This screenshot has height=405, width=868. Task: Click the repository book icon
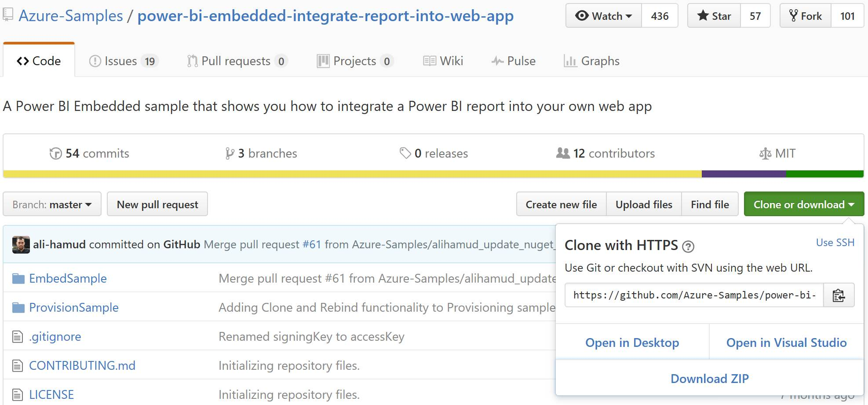(x=7, y=15)
